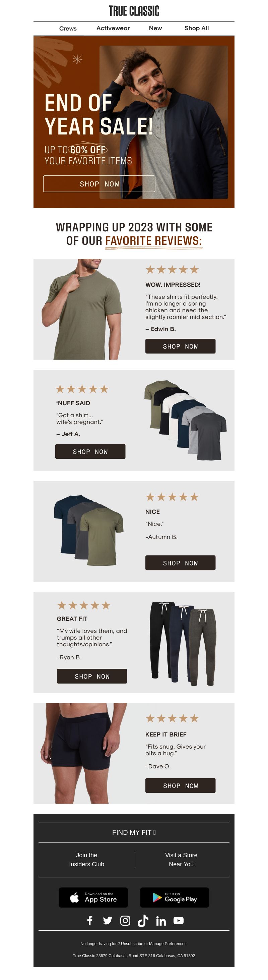
Task: Go to the Activewear navigation item
Action: click(x=113, y=28)
